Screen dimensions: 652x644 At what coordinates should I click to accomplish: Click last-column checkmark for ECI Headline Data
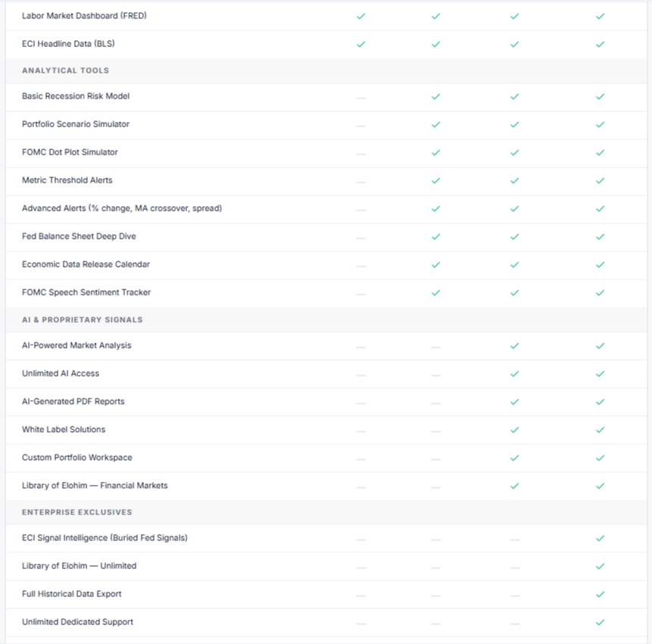[600, 44]
